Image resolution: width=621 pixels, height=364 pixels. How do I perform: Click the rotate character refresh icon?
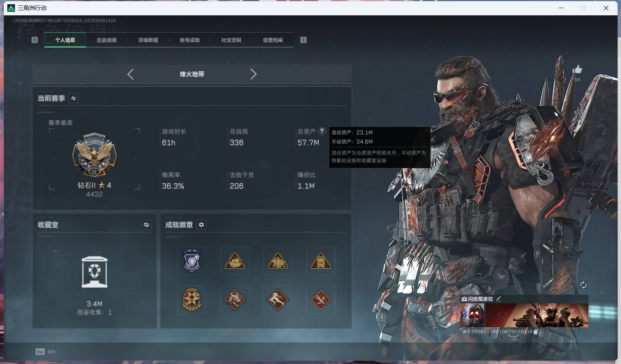[x=583, y=285]
